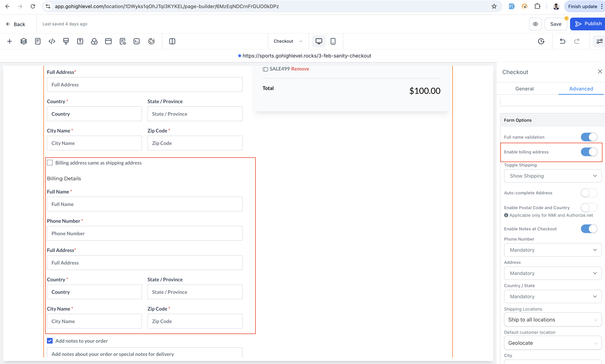Screen dimensions: 605x364
Task: Open Country / State Mandatory dropdown
Action: [x=552, y=297]
